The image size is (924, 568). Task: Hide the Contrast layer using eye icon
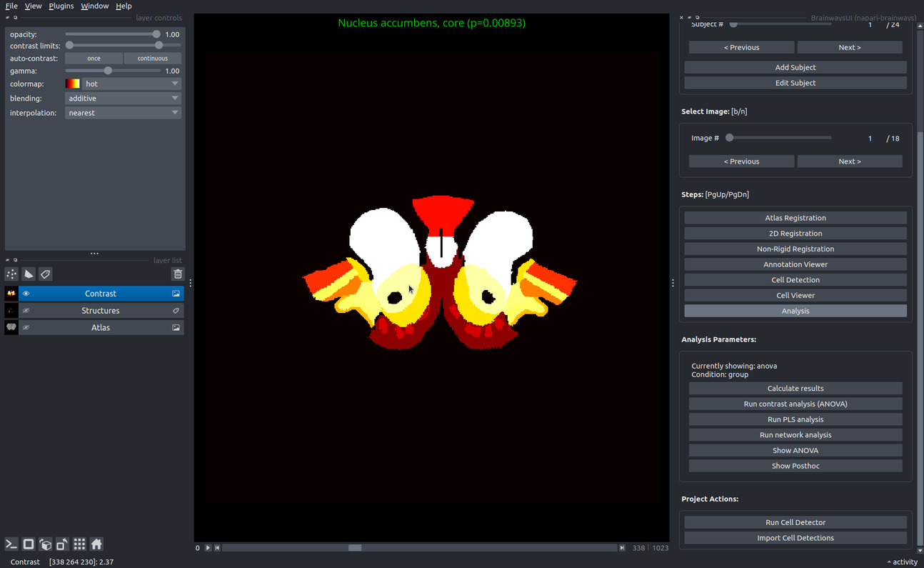pos(26,294)
